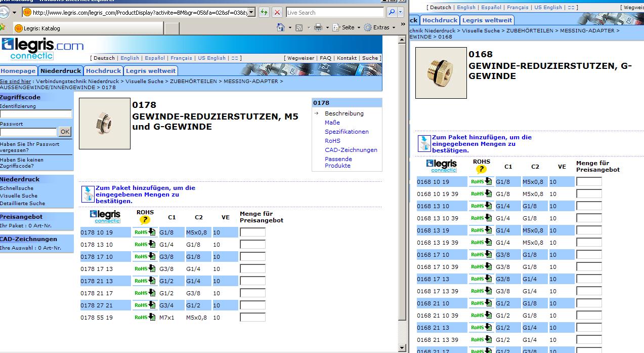Viewport: 644px width, 353px height.
Task: Click the quantity field for 0178 13 10
Action: tap(252, 245)
